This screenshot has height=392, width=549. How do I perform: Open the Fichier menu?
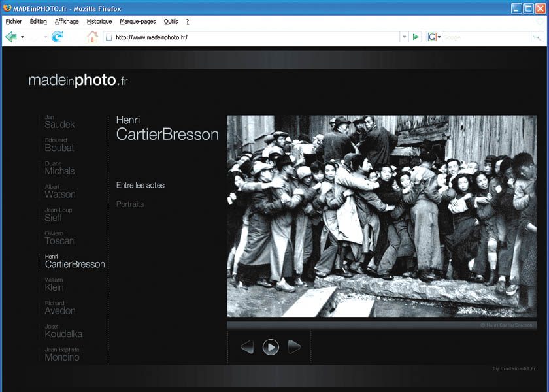pos(14,22)
